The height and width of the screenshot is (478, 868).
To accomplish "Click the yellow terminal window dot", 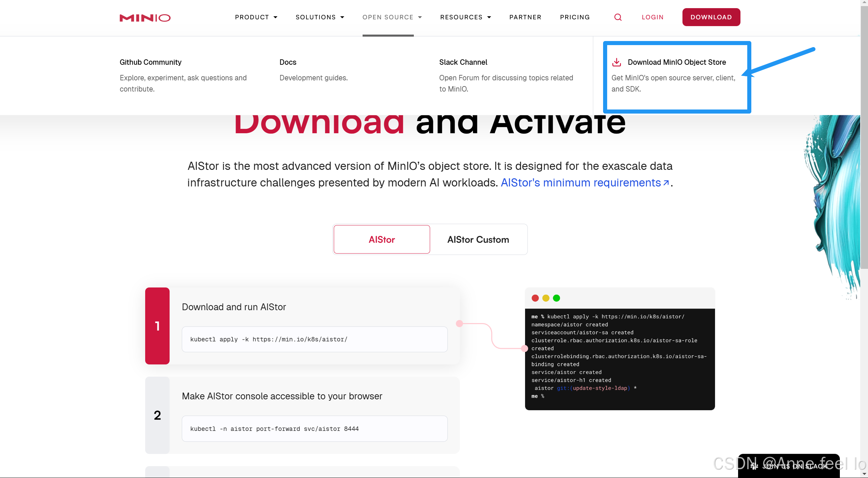I will coord(546,298).
